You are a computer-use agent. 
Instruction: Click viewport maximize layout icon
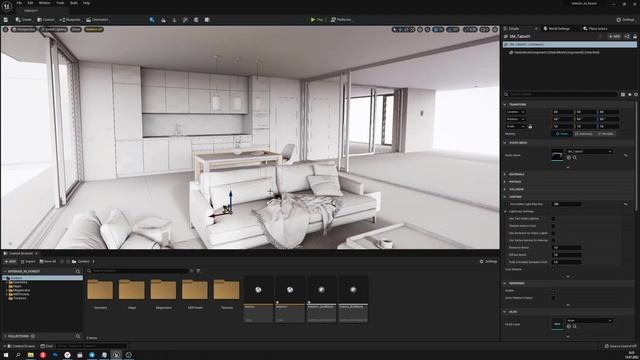(x=495, y=29)
